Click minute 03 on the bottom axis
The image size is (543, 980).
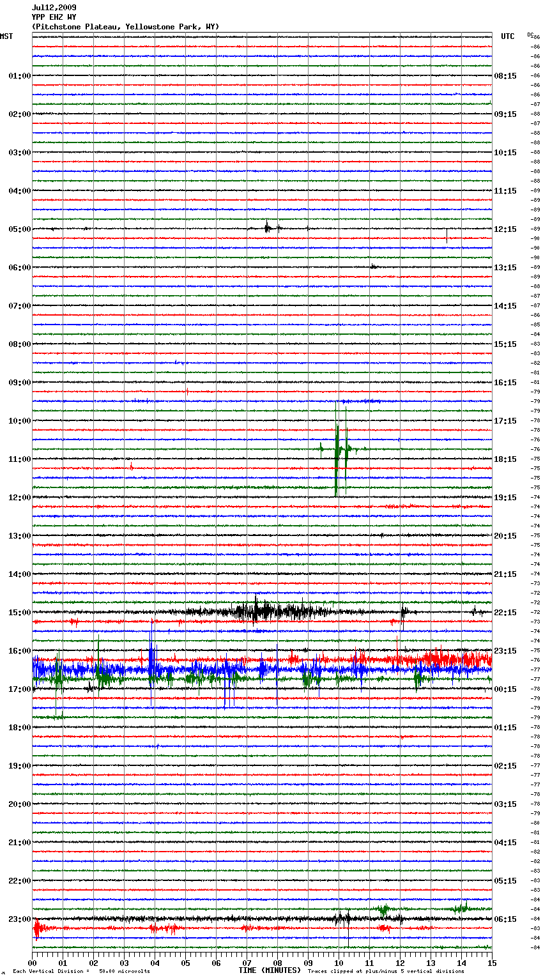[124, 963]
